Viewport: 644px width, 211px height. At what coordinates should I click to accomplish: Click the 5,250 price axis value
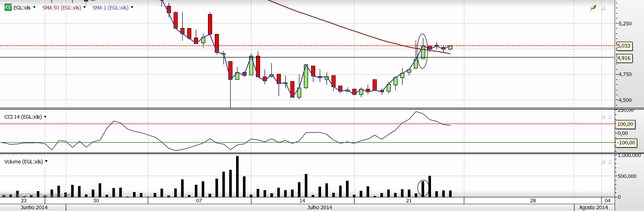click(x=624, y=24)
